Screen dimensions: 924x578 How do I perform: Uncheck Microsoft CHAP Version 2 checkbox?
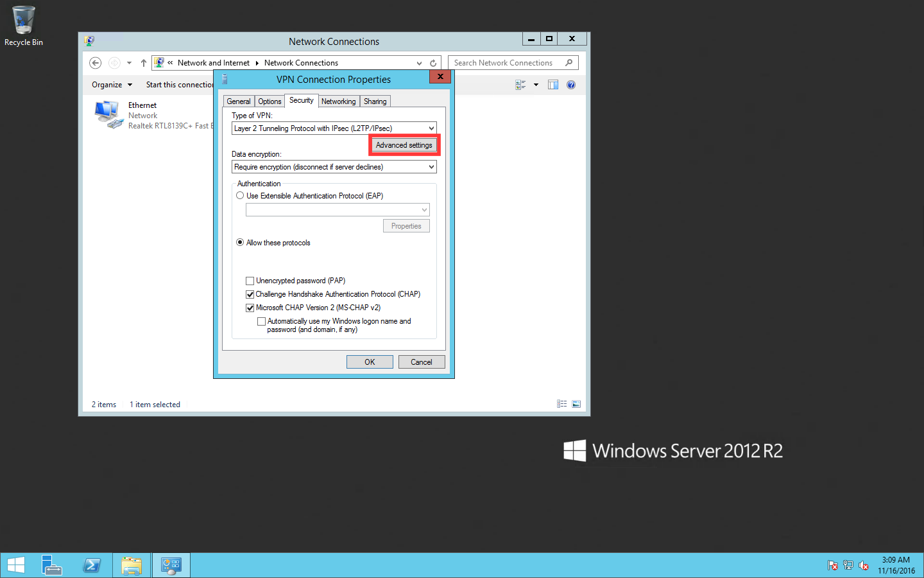tap(250, 308)
